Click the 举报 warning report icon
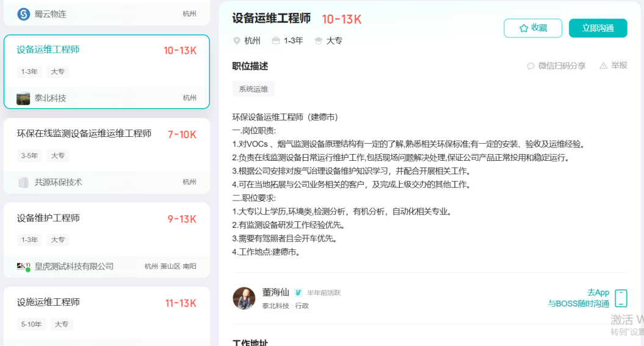Viewport: 644px width, 346px height. [603, 65]
